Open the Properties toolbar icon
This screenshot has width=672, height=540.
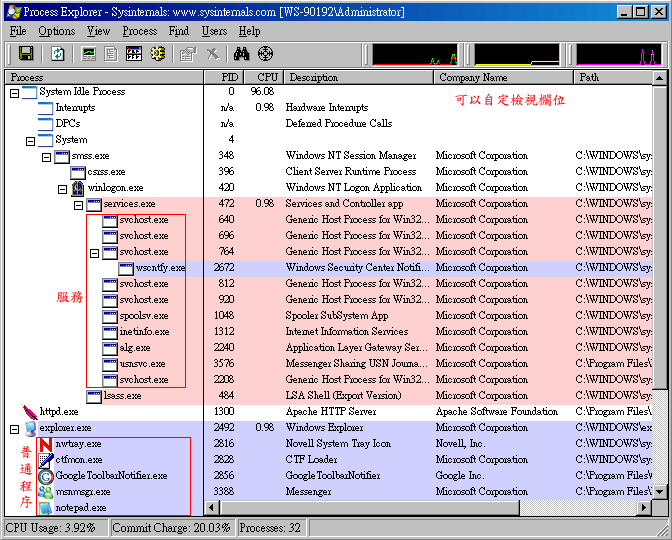coord(188,54)
